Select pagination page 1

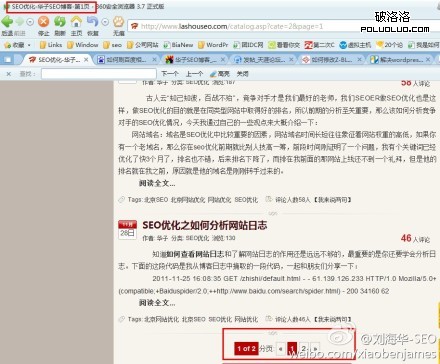pyautogui.click(x=292, y=349)
